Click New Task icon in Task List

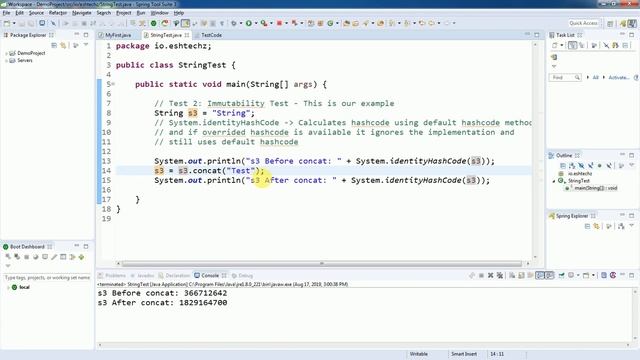click(554, 45)
